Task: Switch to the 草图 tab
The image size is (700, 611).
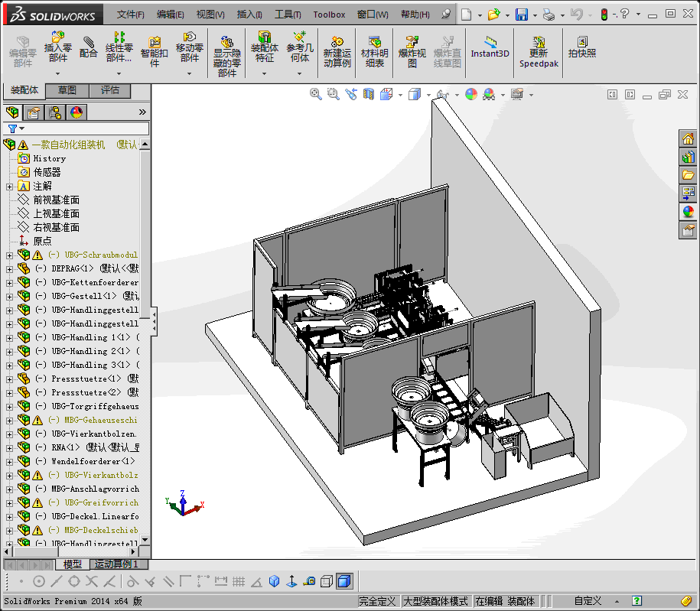Action: [x=67, y=90]
